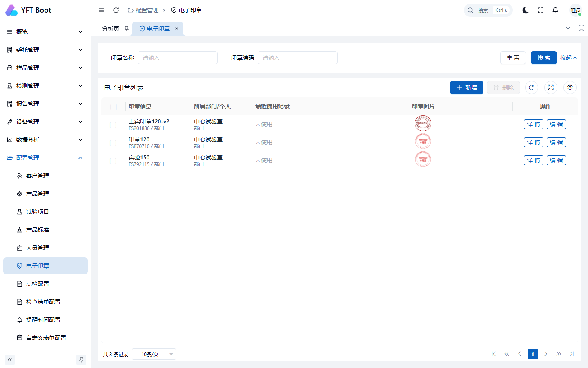Open notifications bell icon
Image resolution: width=588 pixels, height=368 pixels.
(x=555, y=10)
